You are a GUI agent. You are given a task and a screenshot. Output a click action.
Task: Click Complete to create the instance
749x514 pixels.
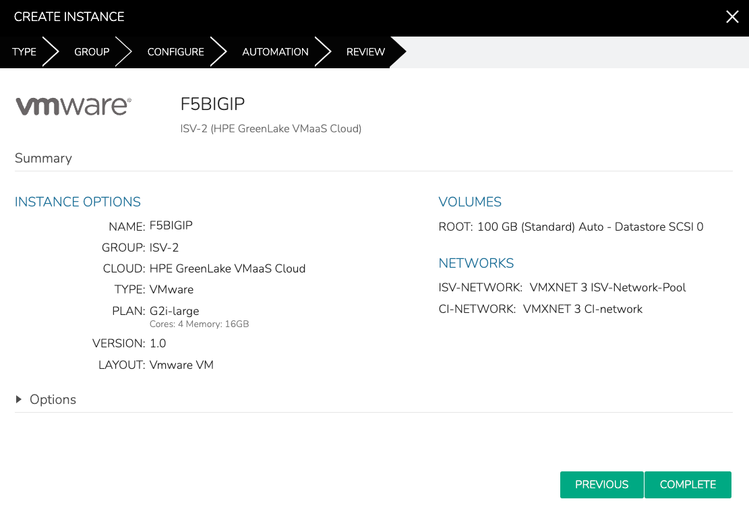coord(688,484)
